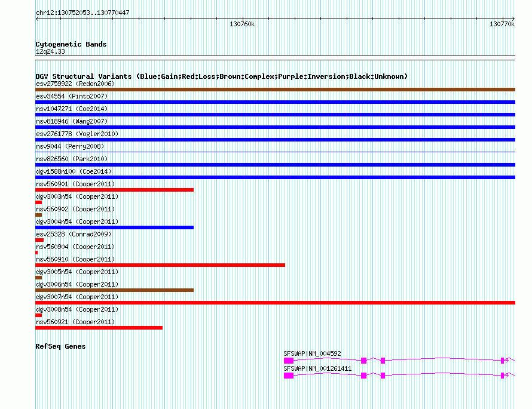Screen dimensions: 532x409
Task: Select the blue nsv818946 gain bar
Action: (x=275, y=127)
